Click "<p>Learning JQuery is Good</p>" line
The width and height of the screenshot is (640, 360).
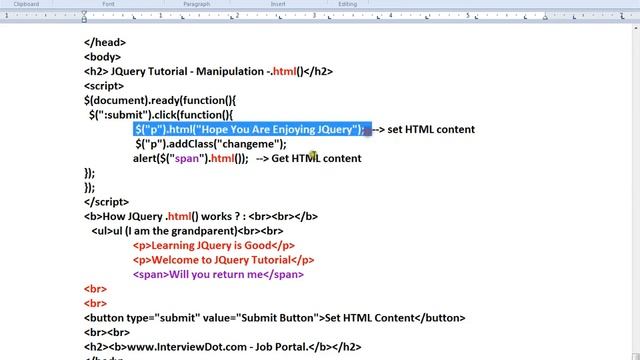[x=214, y=246]
